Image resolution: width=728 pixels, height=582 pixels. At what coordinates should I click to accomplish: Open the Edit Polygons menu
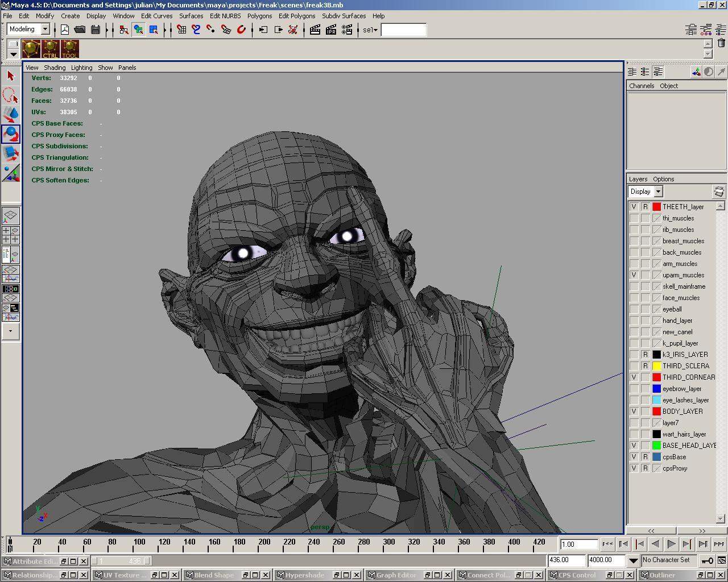pos(296,16)
